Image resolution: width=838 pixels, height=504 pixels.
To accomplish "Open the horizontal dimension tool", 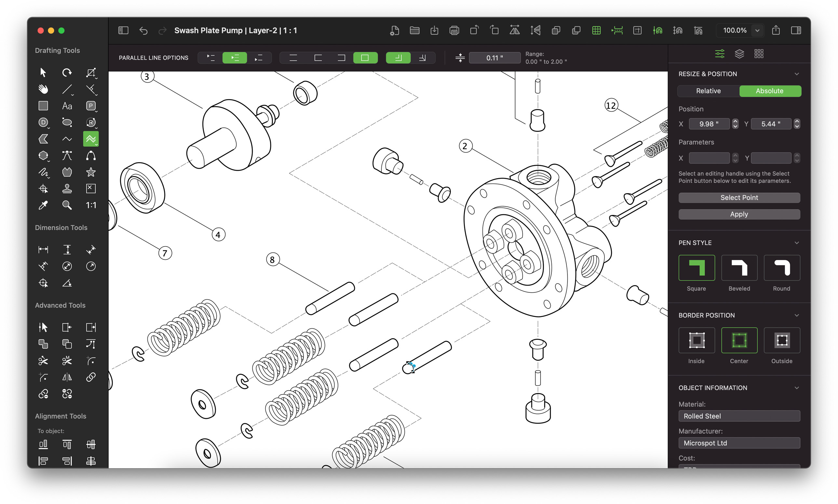I will [x=43, y=249].
